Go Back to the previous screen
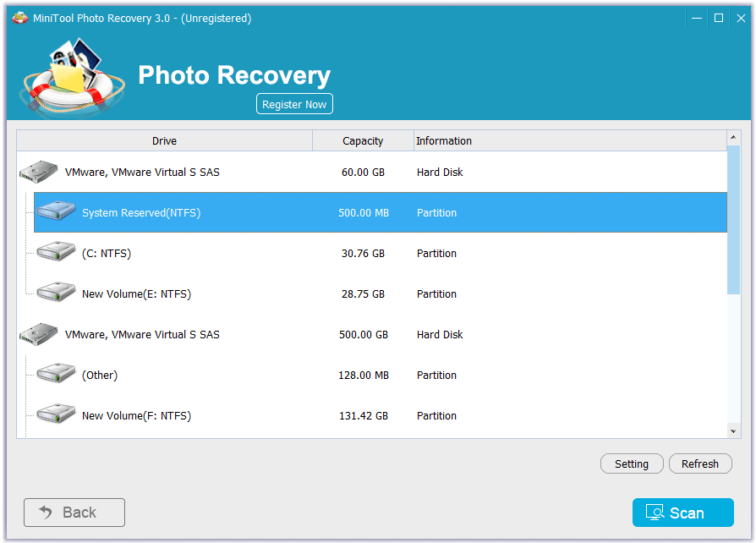The height and width of the screenshot is (543, 756). pos(74,513)
